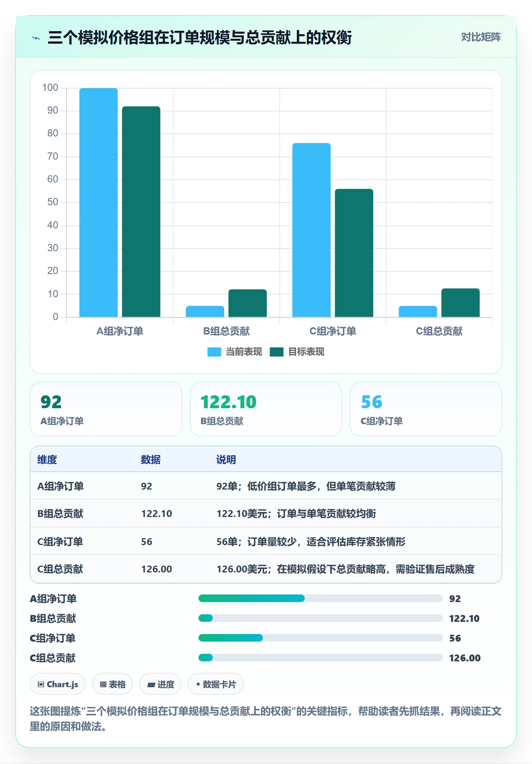Toggle the 目标表现 legend swatch
This screenshot has height=764, width=532.
[x=276, y=352]
